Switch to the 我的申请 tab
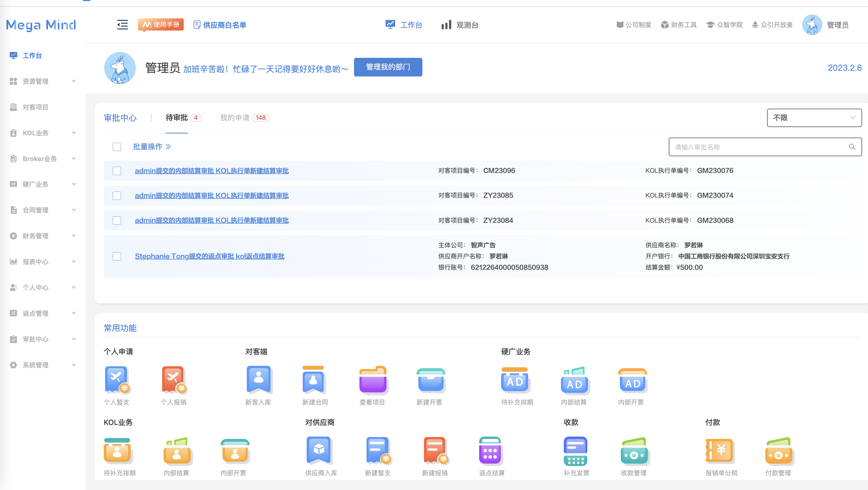This screenshot has height=490, width=868. click(x=244, y=118)
